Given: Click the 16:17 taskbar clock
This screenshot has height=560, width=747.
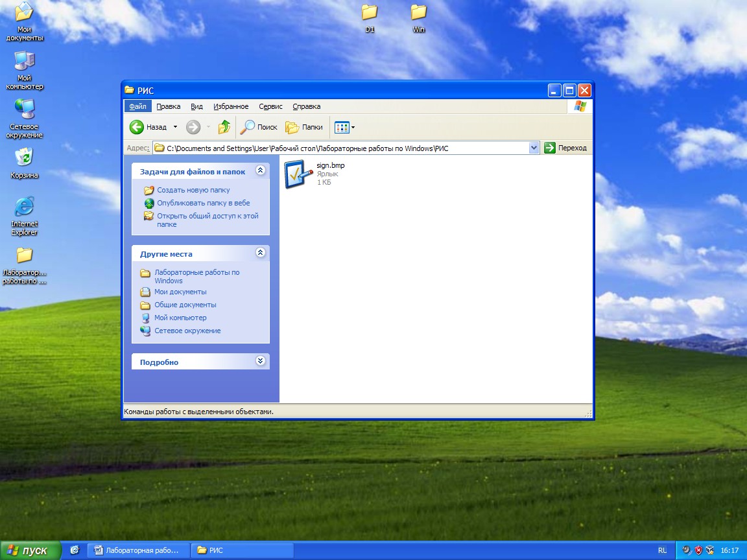Looking at the screenshot, I should pyautogui.click(x=729, y=550).
